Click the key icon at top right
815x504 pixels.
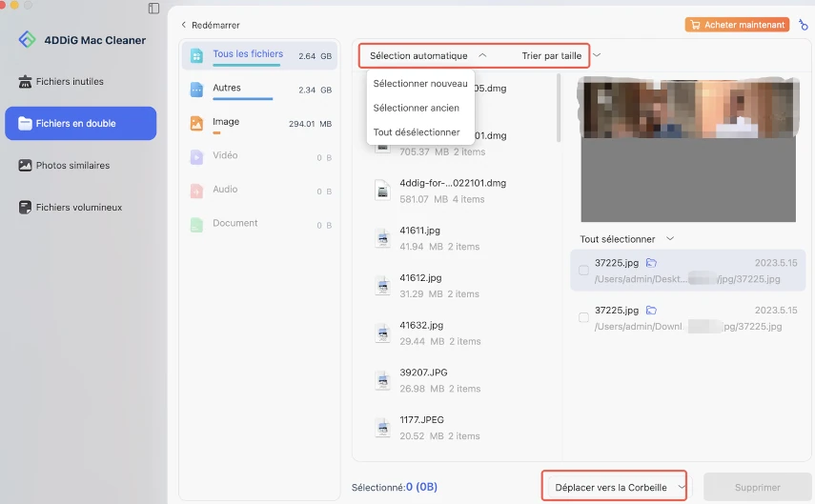click(804, 25)
